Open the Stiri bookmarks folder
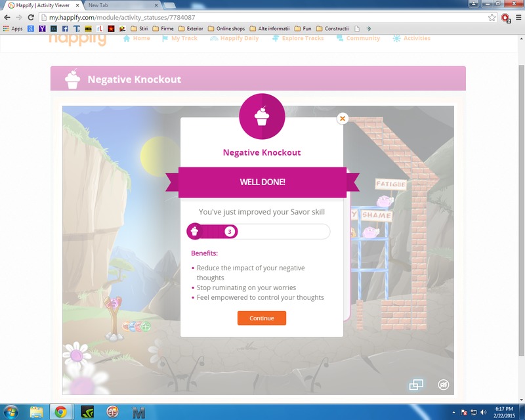 139,28
